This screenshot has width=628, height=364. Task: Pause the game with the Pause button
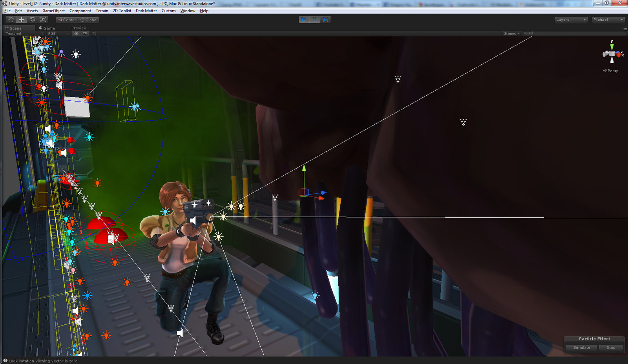[x=314, y=19]
